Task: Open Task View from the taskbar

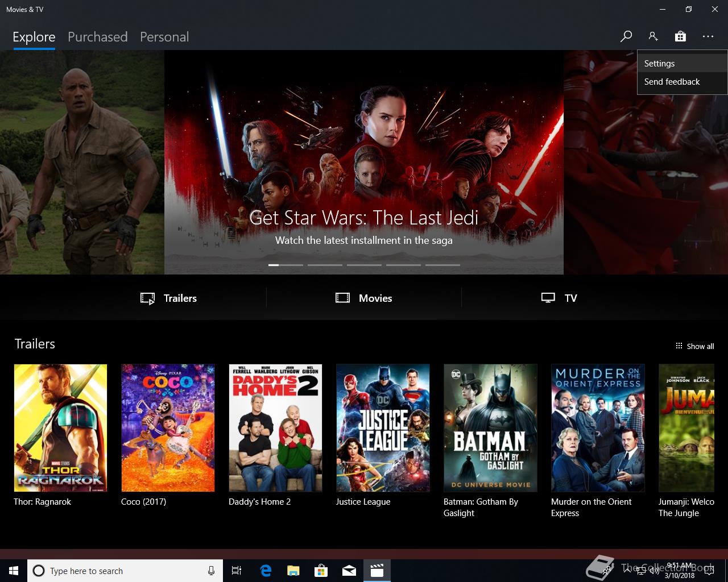Action: (237, 571)
